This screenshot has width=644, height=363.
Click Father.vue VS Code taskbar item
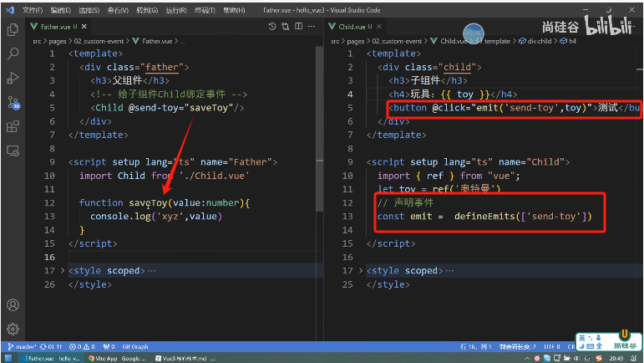click(x=50, y=358)
